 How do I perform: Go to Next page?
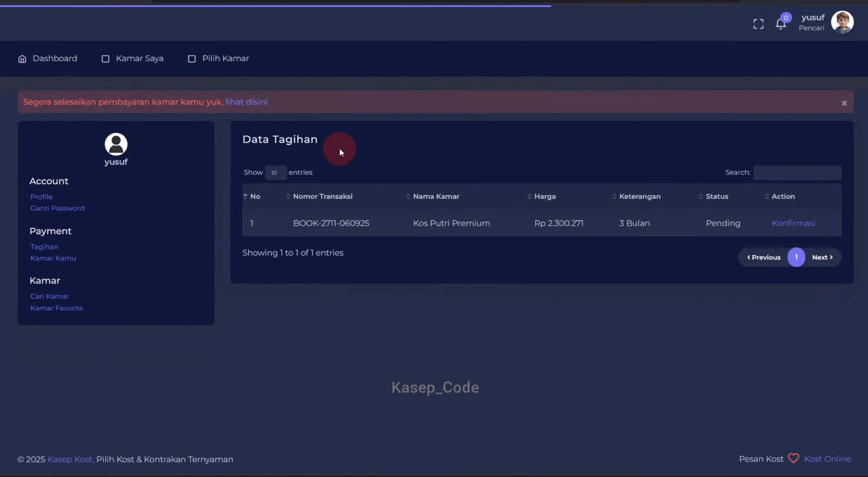click(822, 257)
